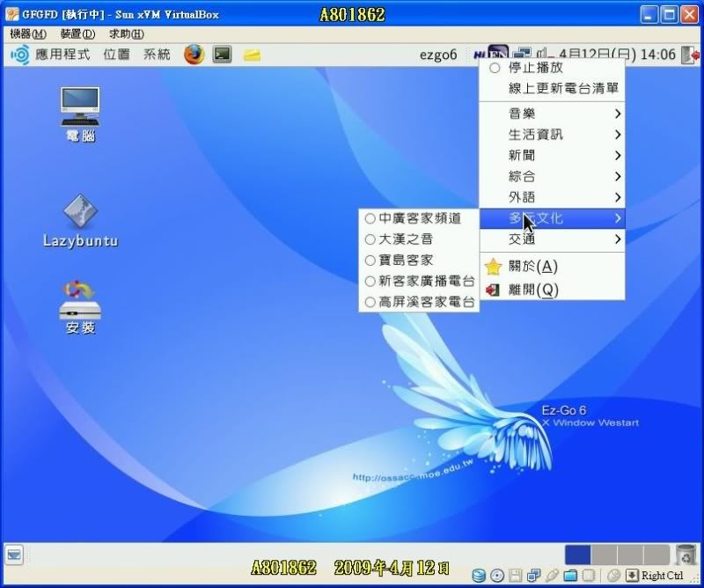Click the VirtualBox hard disk status icon
The width and height of the screenshot is (704, 588).
[479, 576]
